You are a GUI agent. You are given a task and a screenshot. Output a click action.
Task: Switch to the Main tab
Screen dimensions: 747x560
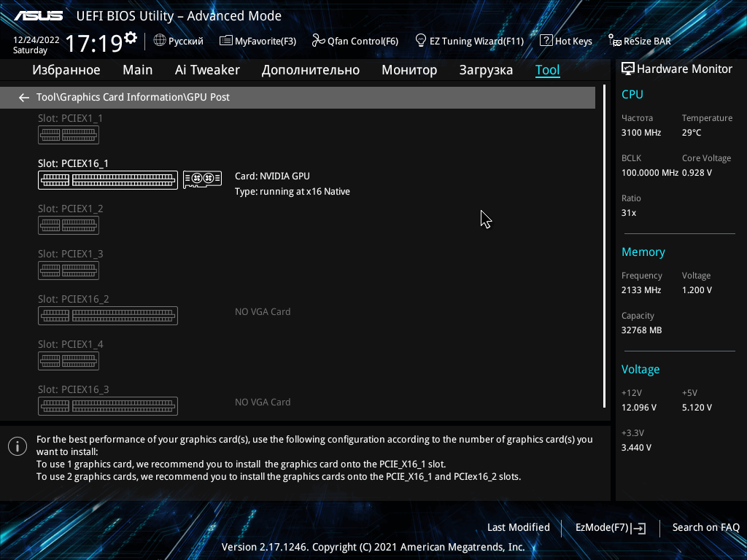point(138,70)
